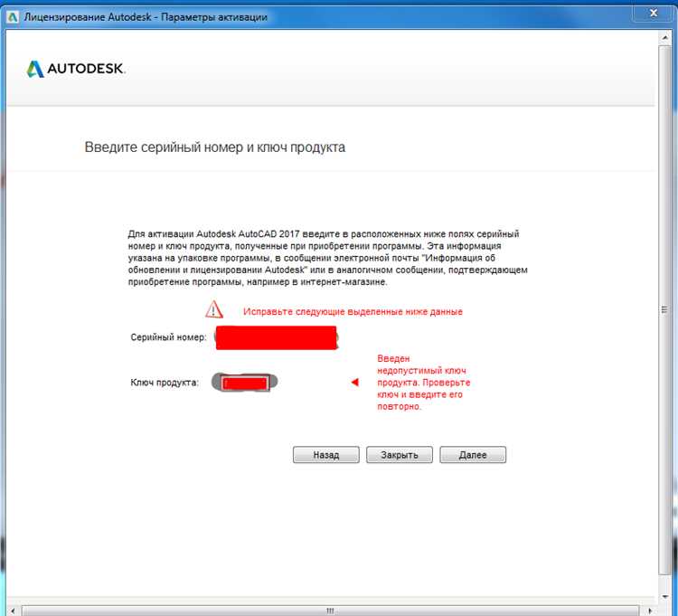Click the paragraph starting 'Для активации Autodesk AutoCAD 2017'
This screenshot has width=678, height=616.
[328, 258]
